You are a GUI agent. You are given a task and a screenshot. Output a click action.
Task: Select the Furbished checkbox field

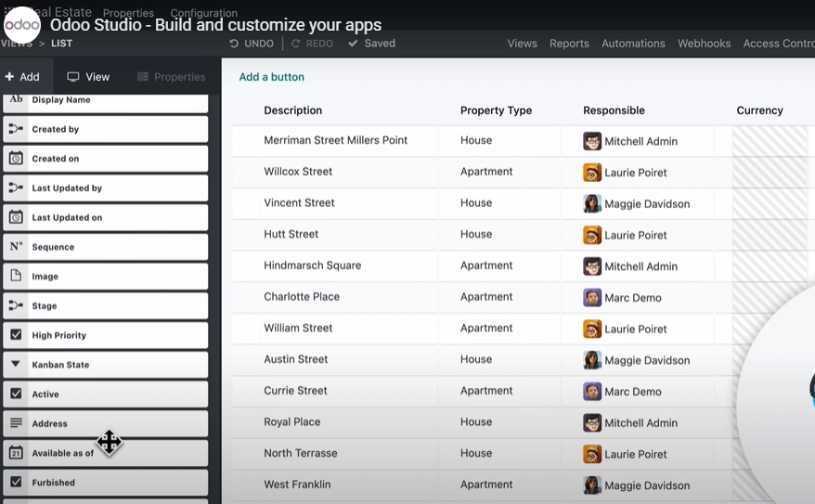click(x=106, y=482)
